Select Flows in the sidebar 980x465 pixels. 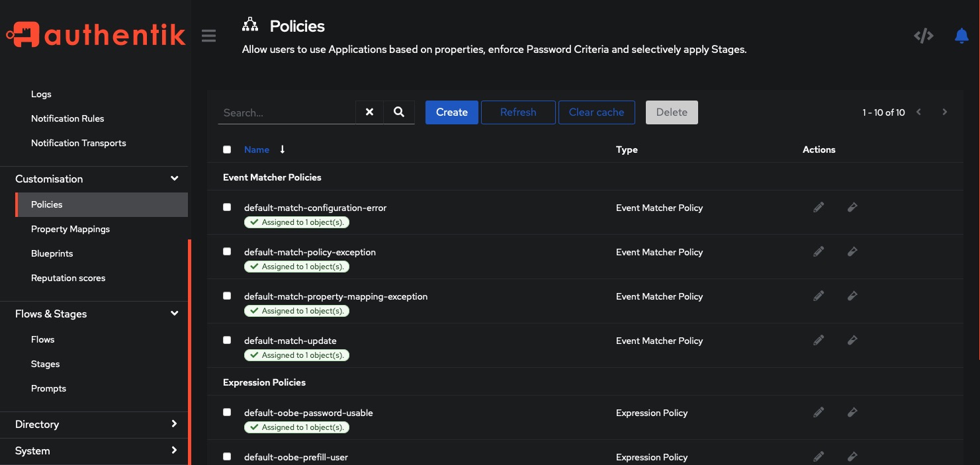(x=42, y=339)
